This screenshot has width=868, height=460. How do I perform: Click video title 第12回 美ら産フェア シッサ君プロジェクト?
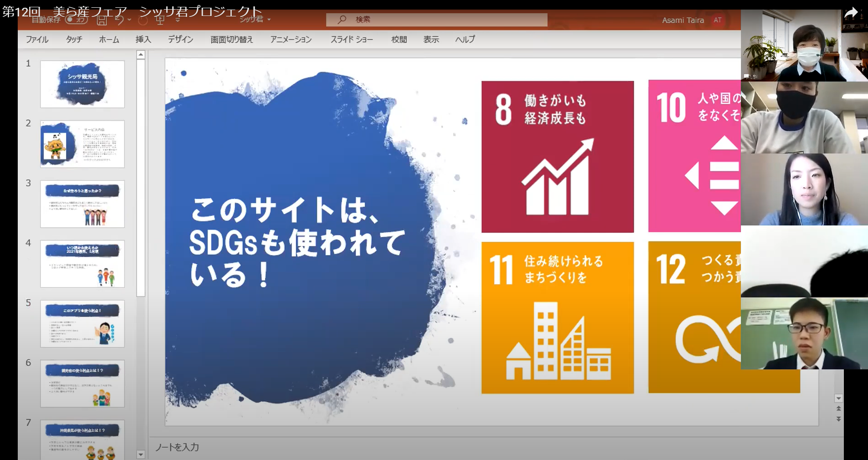132,11
